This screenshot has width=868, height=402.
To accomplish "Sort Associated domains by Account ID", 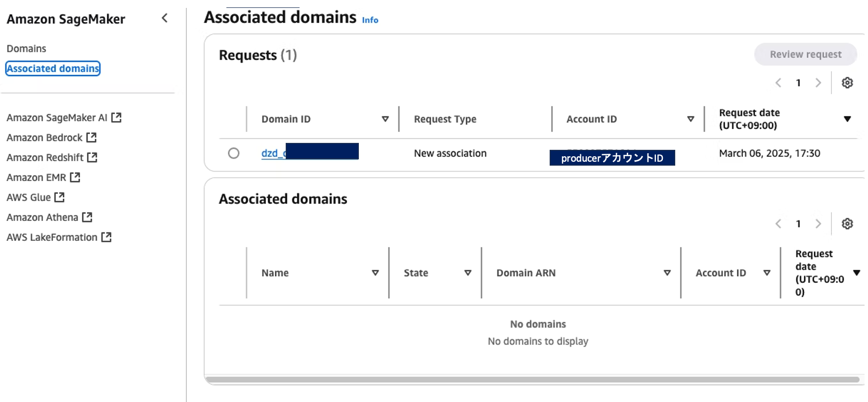I will [x=767, y=272].
